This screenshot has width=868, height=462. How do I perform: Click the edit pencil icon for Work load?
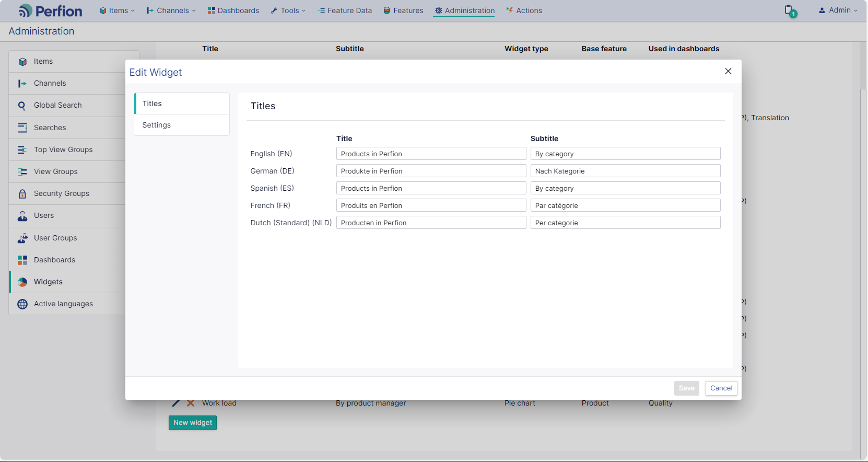(x=176, y=403)
